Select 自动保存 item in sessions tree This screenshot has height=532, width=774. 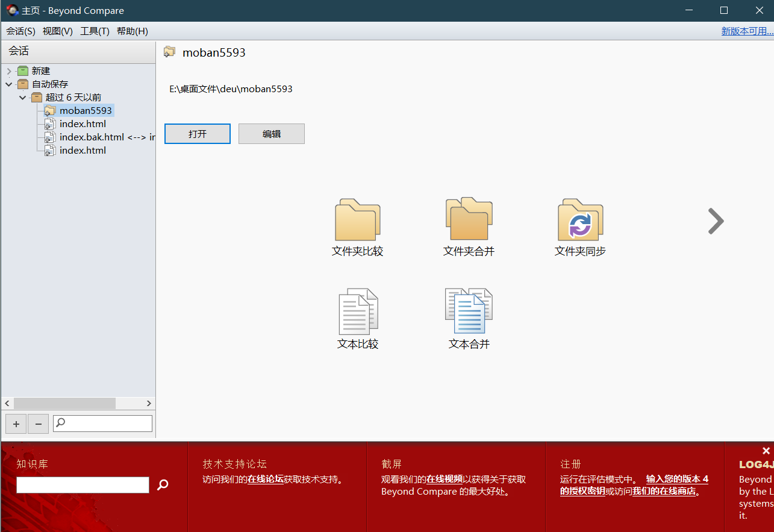[x=50, y=84]
